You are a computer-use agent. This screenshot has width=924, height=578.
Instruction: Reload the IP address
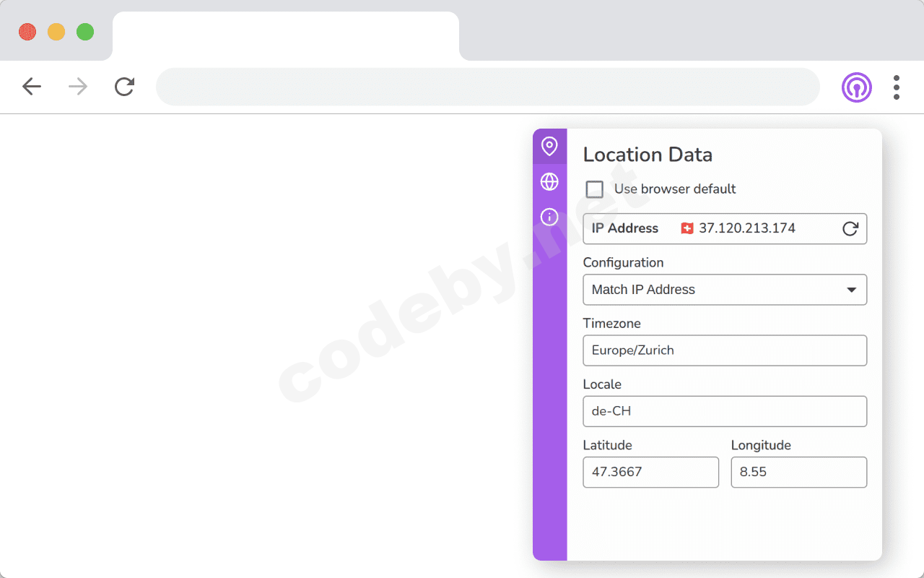coord(850,228)
